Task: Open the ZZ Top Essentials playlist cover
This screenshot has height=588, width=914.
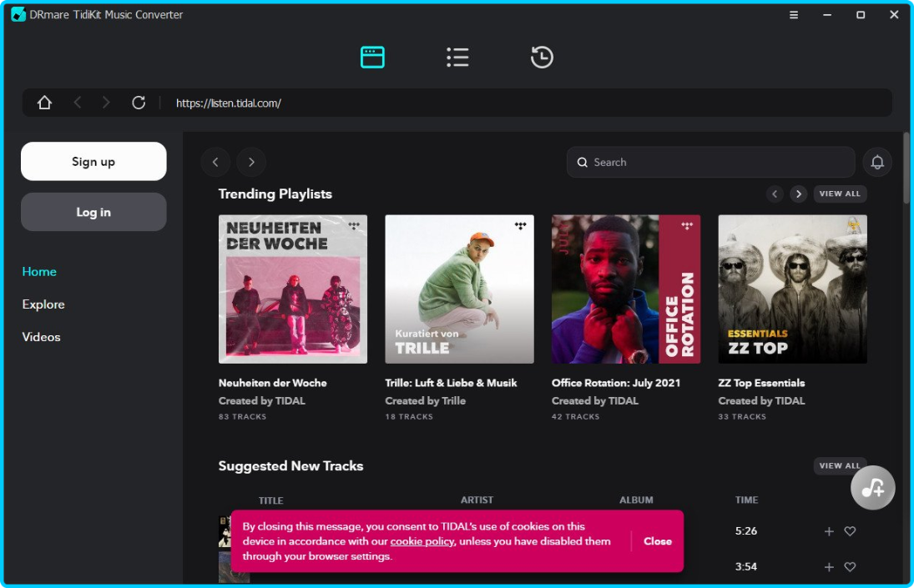Action: 792,289
